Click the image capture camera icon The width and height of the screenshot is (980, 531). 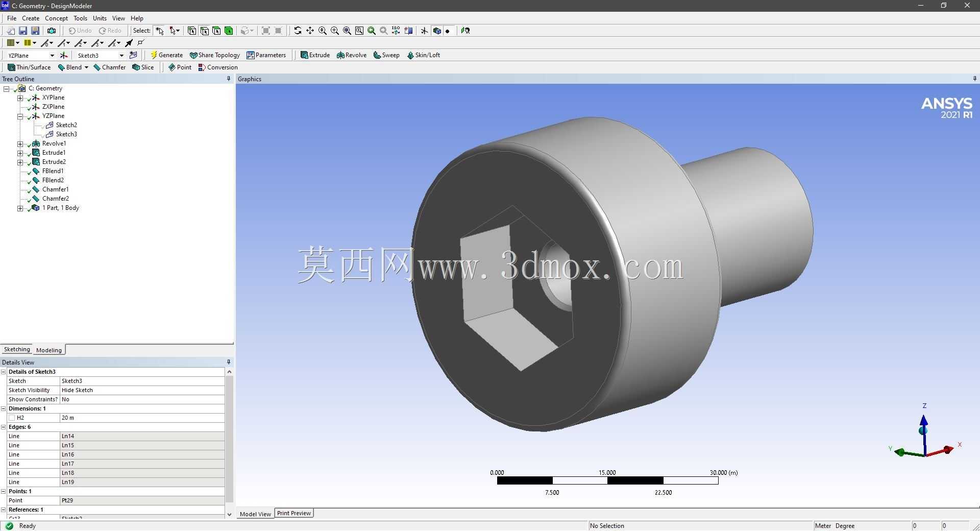tap(52, 31)
